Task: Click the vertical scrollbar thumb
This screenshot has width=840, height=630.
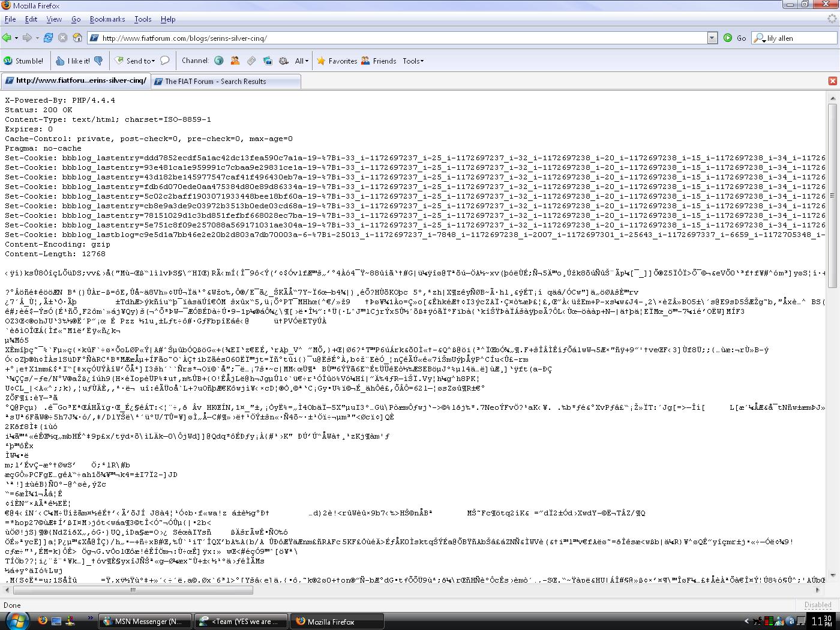Action: point(832,196)
